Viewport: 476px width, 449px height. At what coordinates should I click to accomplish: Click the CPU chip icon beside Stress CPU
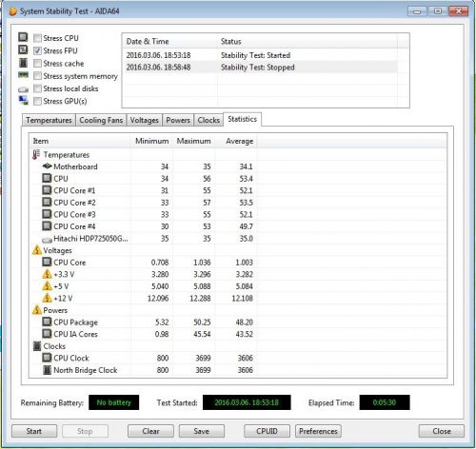23,37
